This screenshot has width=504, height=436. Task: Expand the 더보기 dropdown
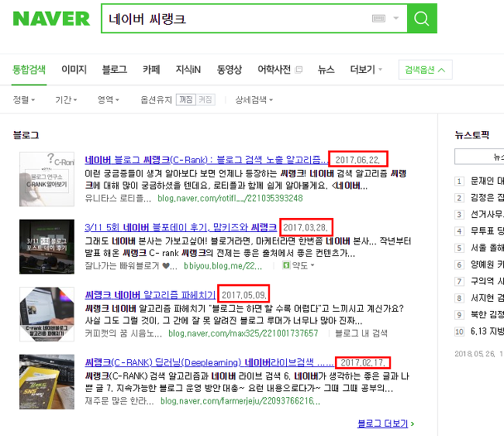click(366, 70)
